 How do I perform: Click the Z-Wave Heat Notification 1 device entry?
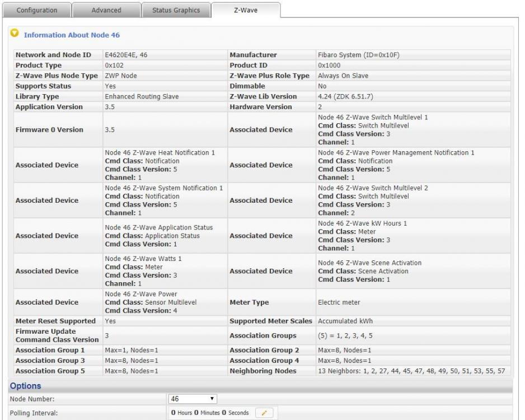pyautogui.click(x=160, y=153)
